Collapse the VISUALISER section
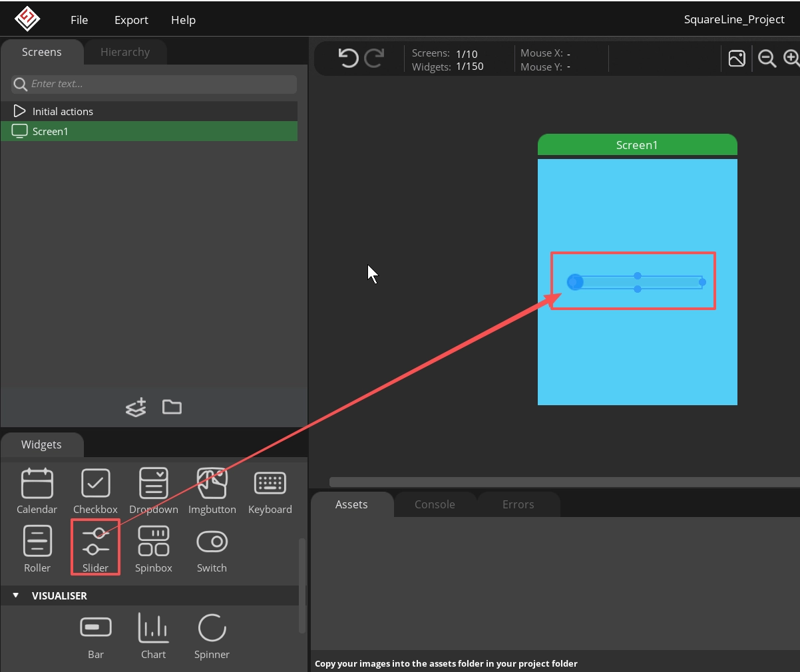This screenshot has height=672, width=800. click(16, 595)
